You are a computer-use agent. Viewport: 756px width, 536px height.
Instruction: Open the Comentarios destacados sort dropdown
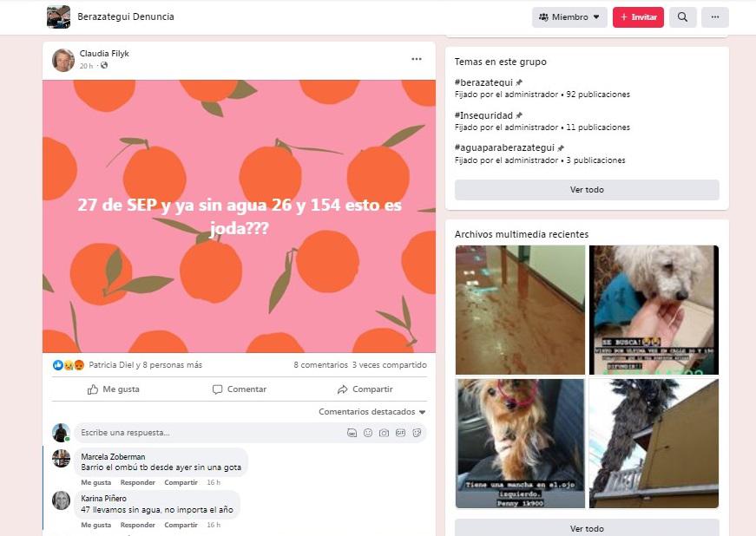click(x=372, y=412)
